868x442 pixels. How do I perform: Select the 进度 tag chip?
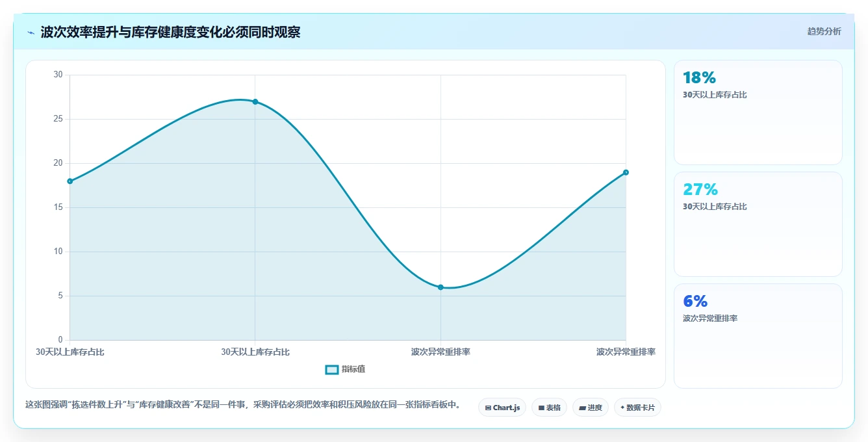591,408
